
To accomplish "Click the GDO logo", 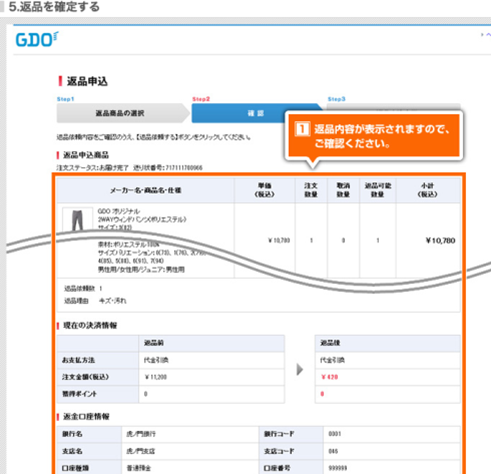I will [x=37, y=39].
